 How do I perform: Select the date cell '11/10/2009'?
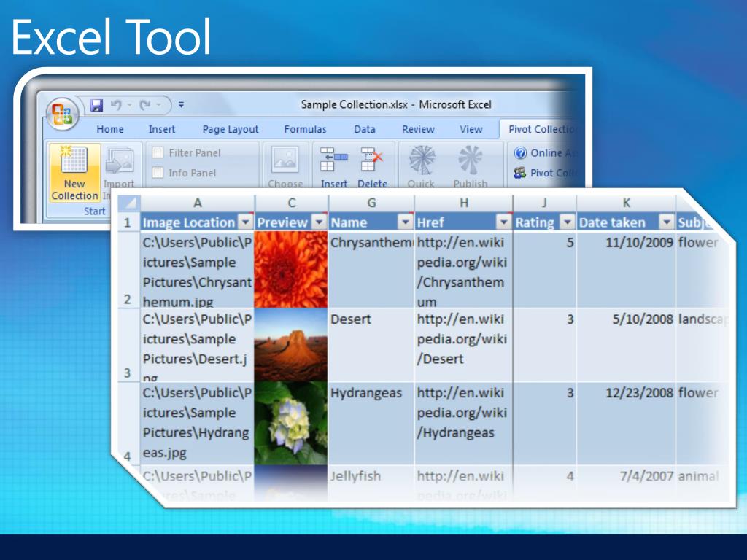pyautogui.click(x=626, y=270)
